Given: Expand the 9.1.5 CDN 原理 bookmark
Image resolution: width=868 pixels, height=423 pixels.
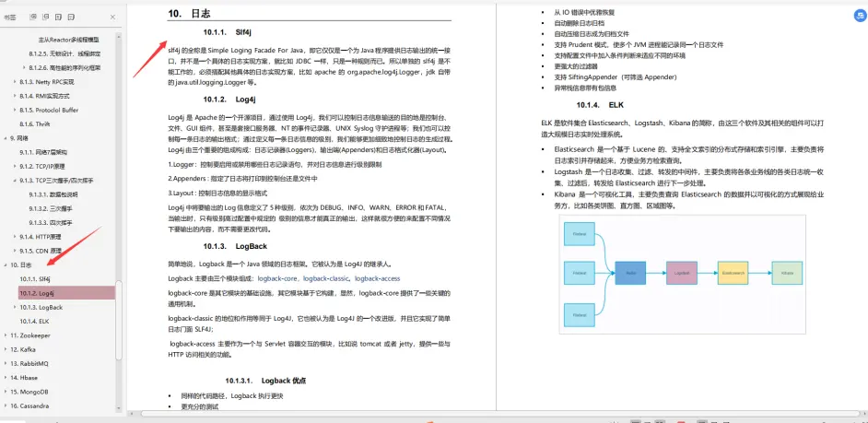Looking at the screenshot, I should tap(15, 251).
